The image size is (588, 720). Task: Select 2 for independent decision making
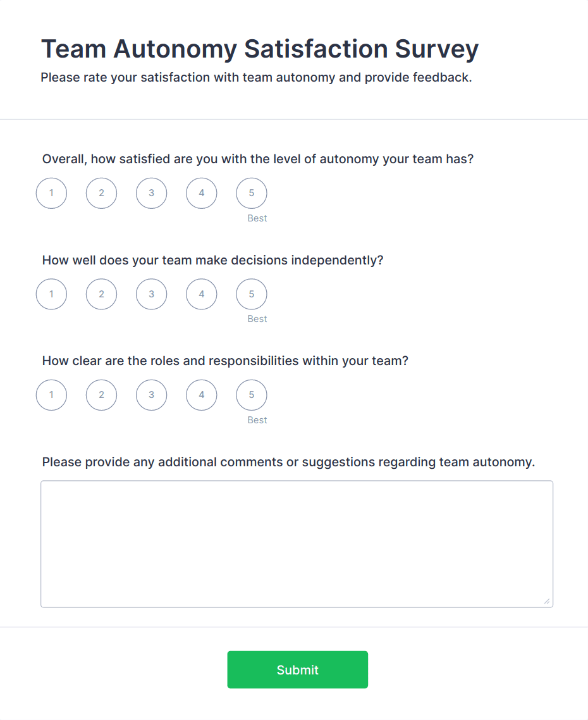[101, 294]
